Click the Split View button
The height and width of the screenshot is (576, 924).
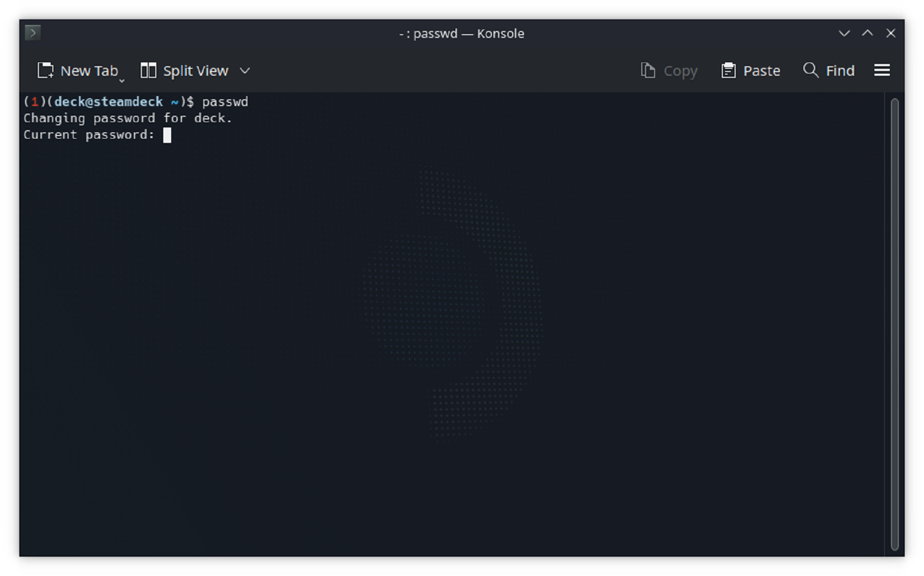coord(184,71)
